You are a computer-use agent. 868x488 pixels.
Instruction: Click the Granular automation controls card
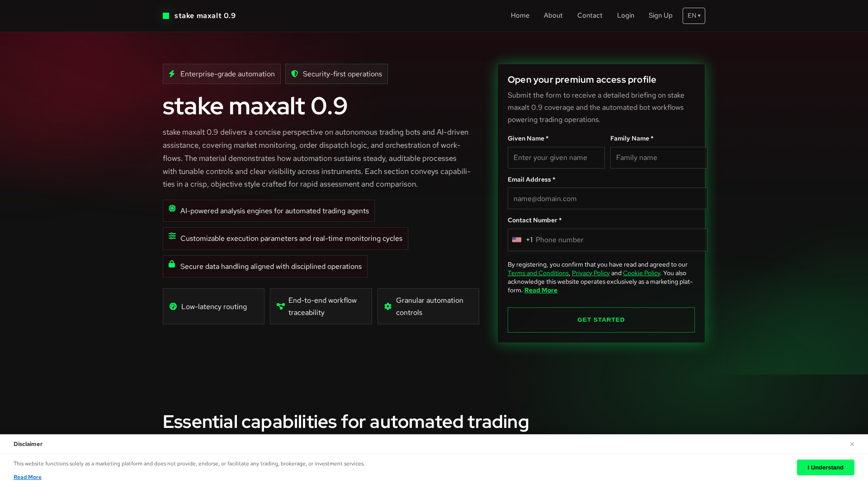point(428,306)
